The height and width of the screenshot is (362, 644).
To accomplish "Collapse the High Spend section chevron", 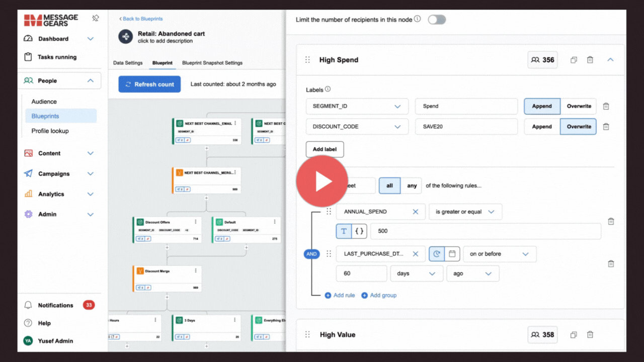I will point(610,60).
